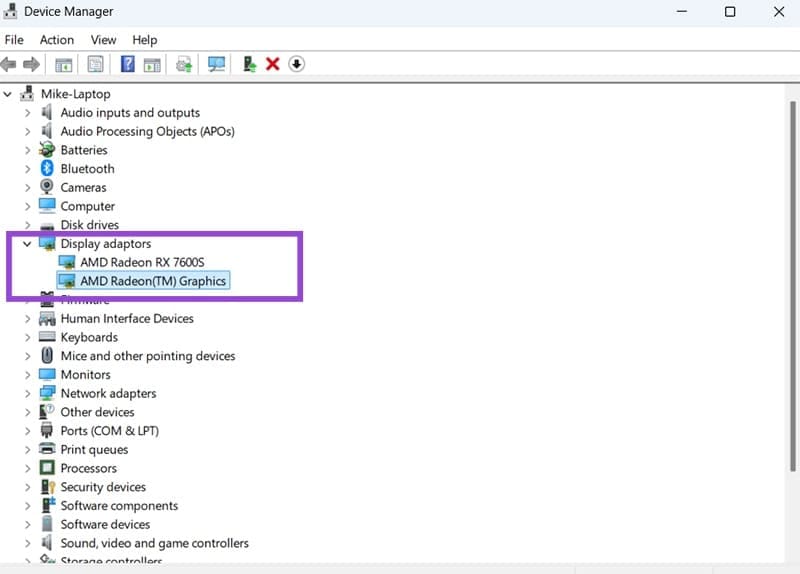
Task: Select AMD Radeon RX 7600S device
Action: tap(142, 262)
